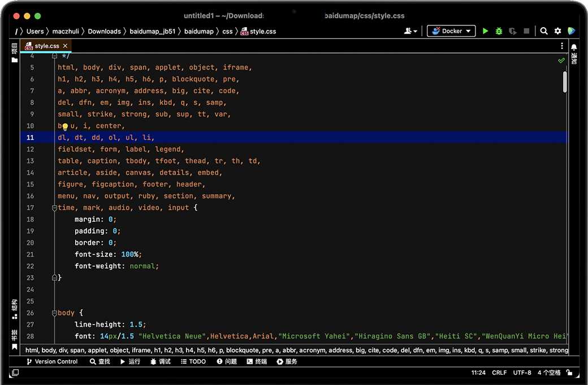Click the editor vertical scrollbar thumb
This screenshot has width=588, height=385.
click(x=565, y=81)
